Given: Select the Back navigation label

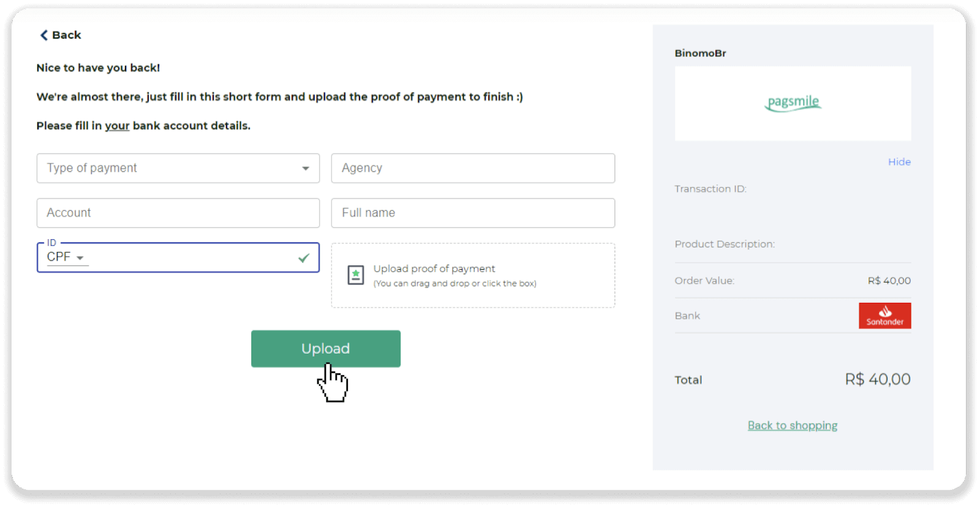Looking at the screenshot, I should pos(66,35).
